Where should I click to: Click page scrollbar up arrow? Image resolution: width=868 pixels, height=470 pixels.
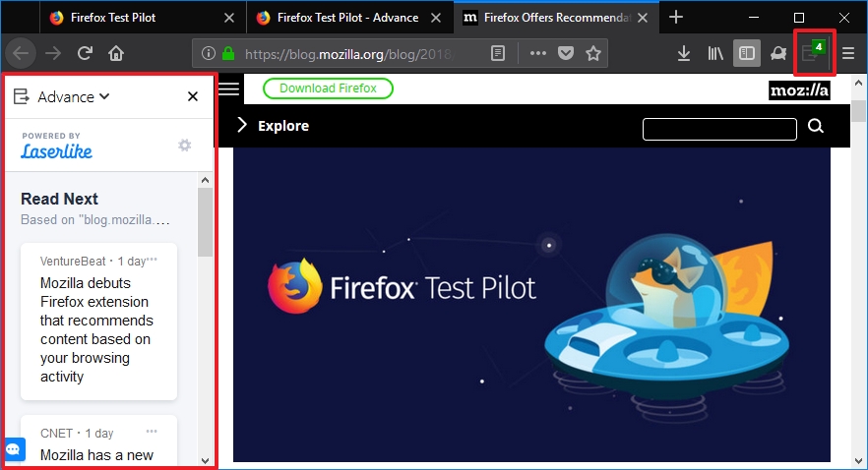pos(858,84)
